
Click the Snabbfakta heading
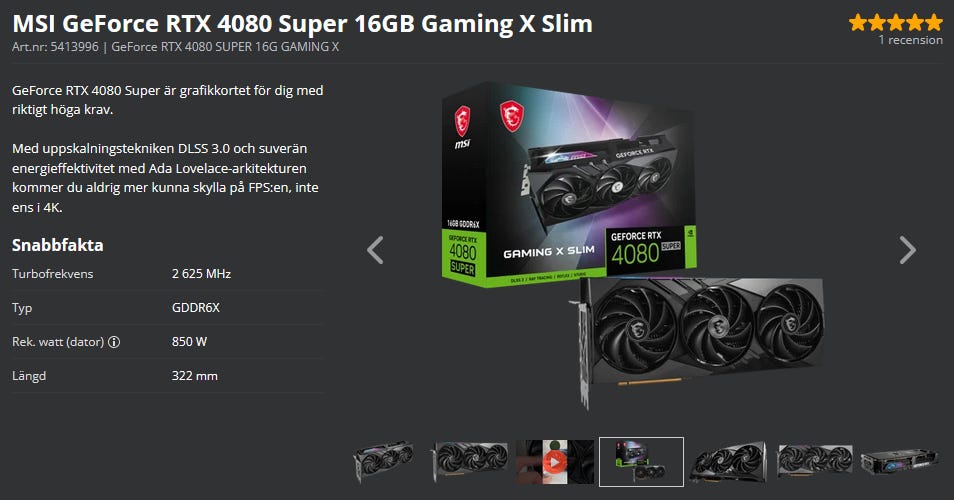pos(58,245)
